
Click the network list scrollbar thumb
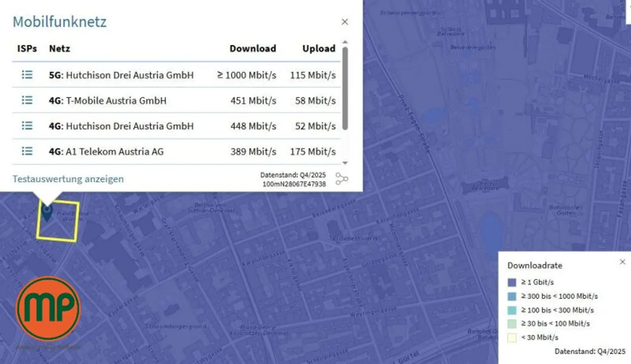[x=345, y=88]
